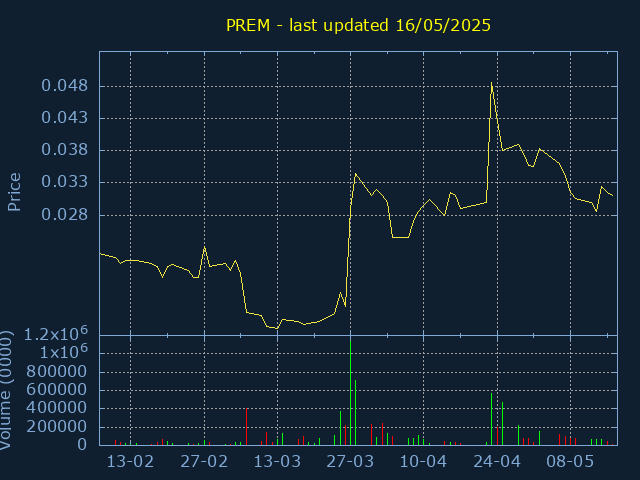Click the vertical Volume axis title
Screen dimensions: 640x480
5,390
